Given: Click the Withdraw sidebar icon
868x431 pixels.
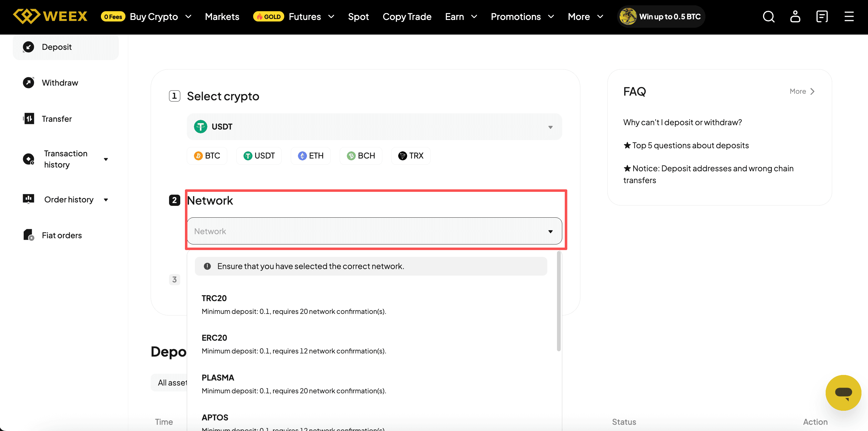Looking at the screenshot, I should click(28, 83).
